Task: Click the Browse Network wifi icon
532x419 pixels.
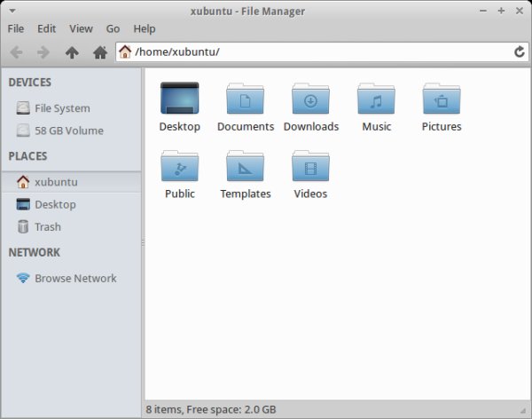Action: (x=23, y=279)
